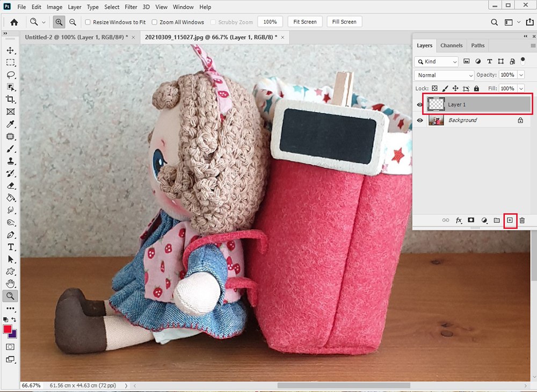The height and width of the screenshot is (392, 537).
Task: Select the Eyedropper tool
Action: (x=10, y=124)
